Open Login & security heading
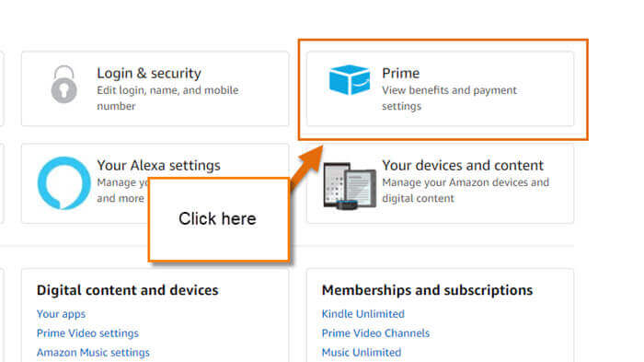The image size is (644, 362). (x=149, y=73)
